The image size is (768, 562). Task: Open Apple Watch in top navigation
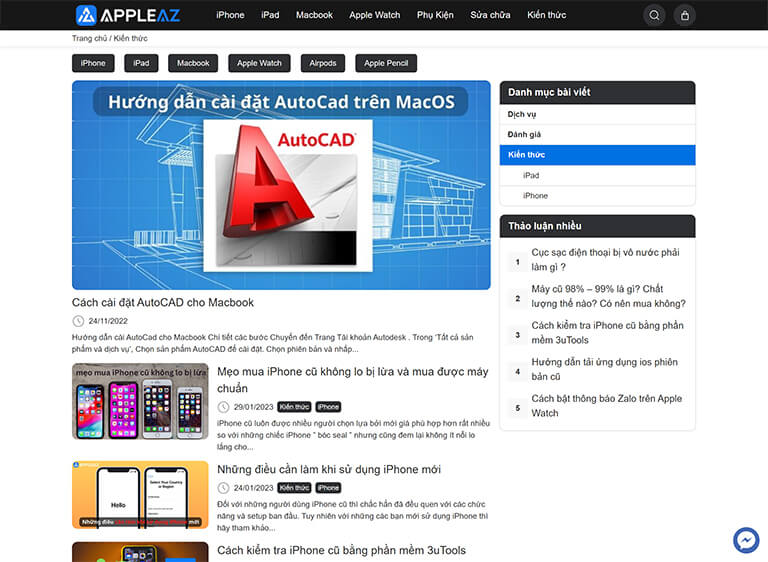click(375, 15)
